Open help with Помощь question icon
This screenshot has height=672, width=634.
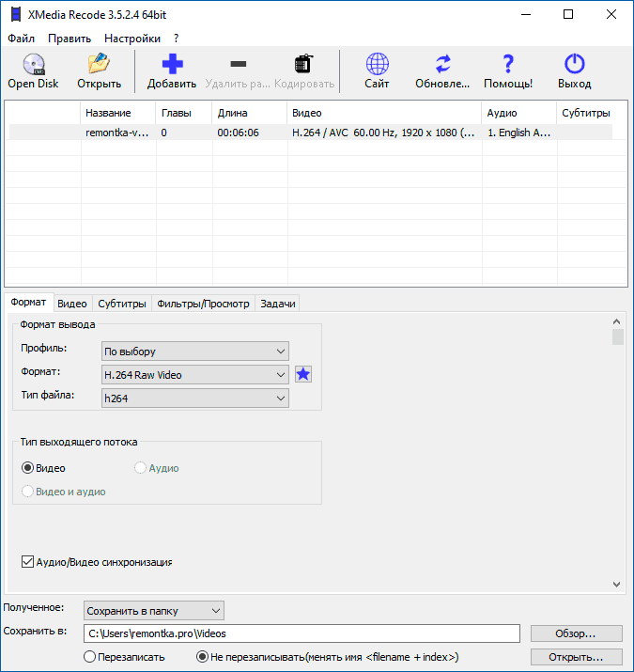pos(508,71)
